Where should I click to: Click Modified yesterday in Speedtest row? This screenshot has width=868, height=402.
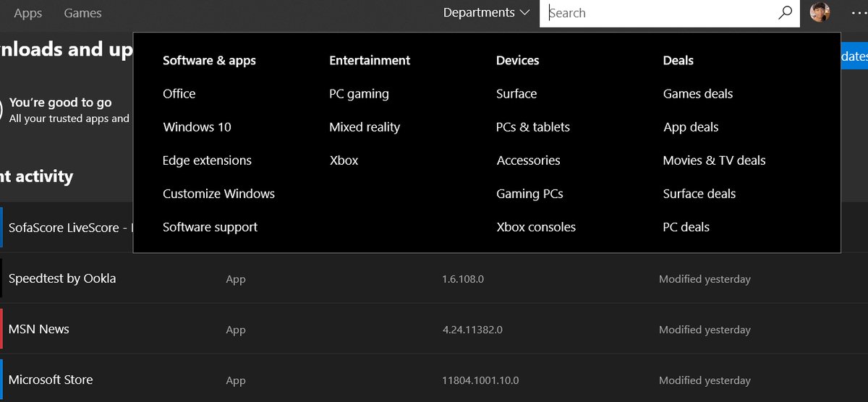pos(705,279)
